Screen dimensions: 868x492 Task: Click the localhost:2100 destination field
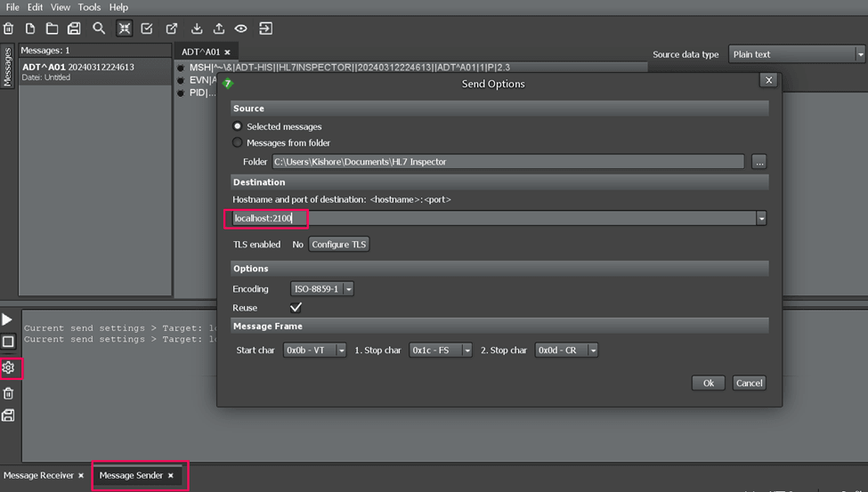(x=494, y=219)
